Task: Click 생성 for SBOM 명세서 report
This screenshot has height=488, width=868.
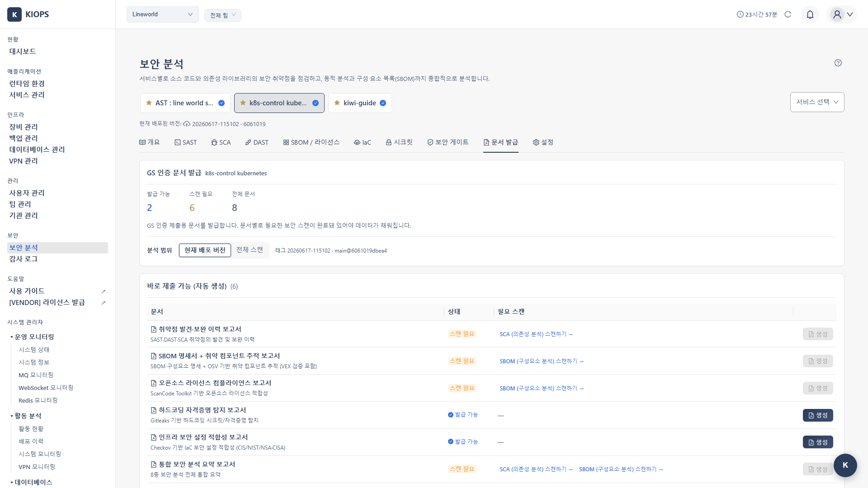Action: (818, 361)
